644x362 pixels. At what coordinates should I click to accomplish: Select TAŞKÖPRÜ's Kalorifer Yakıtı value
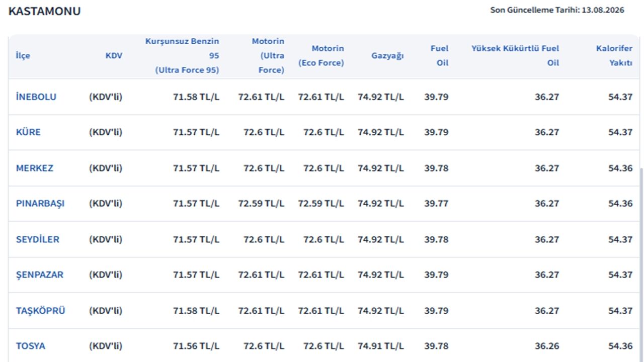620,311
